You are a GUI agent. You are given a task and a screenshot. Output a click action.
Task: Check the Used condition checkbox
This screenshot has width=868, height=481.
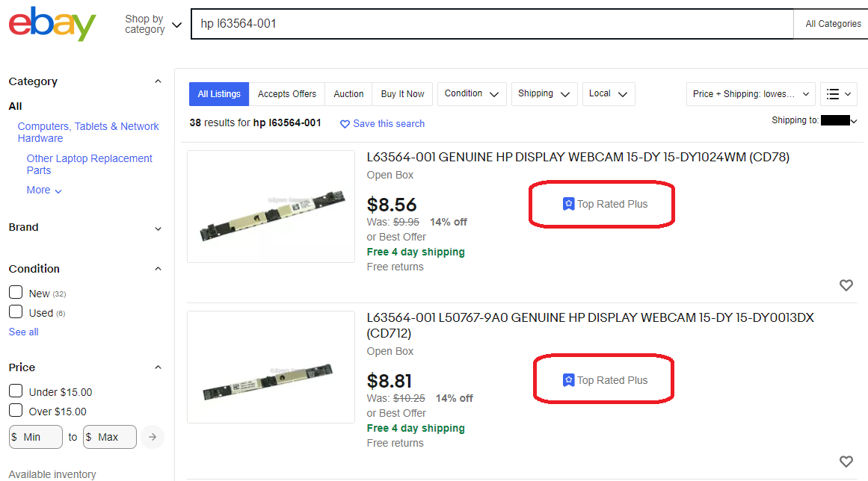[16, 311]
